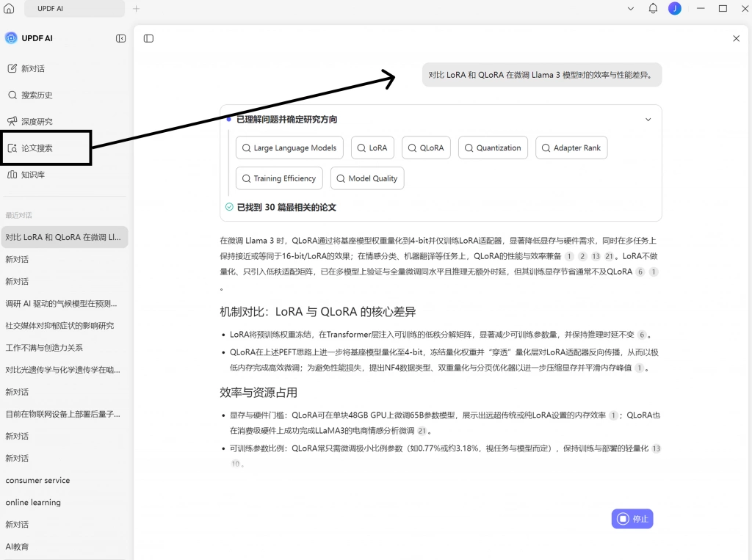Open recent chat online learning
The height and width of the screenshot is (560, 752).
coord(65,502)
